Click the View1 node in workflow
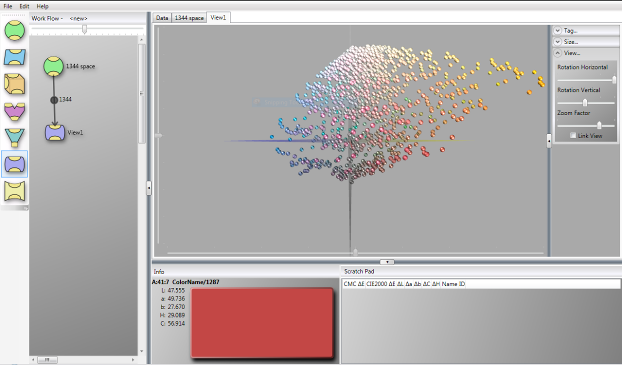The image size is (622, 365). [55, 133]
